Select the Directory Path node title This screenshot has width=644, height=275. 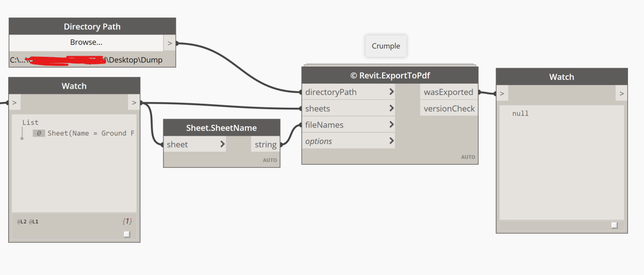click(92, 26)
